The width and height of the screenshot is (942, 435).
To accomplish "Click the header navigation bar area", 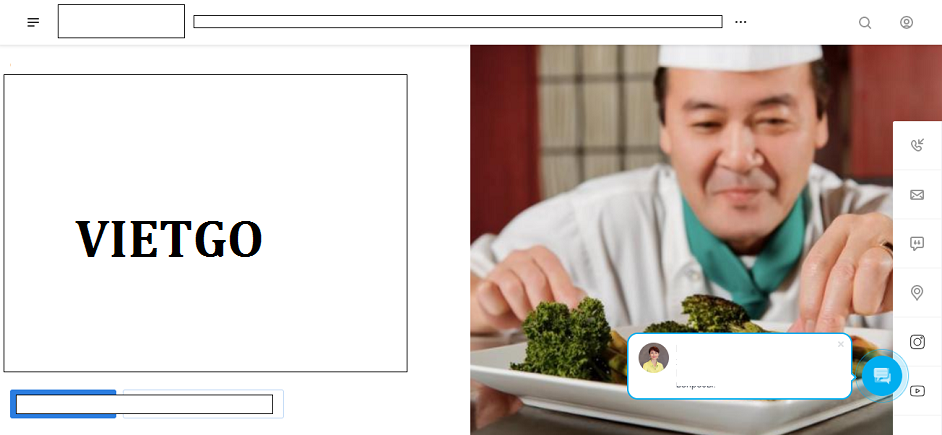I will [458, 22].
